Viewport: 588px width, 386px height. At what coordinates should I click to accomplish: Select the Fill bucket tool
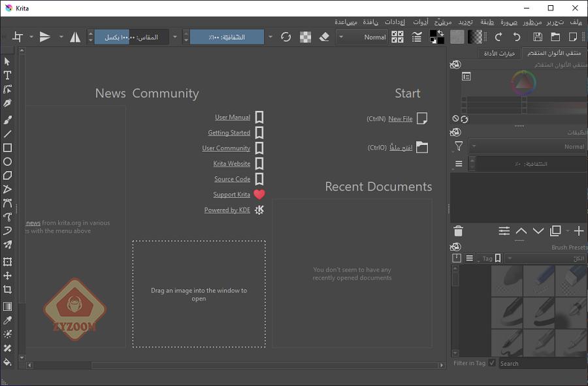pos(7,362)
